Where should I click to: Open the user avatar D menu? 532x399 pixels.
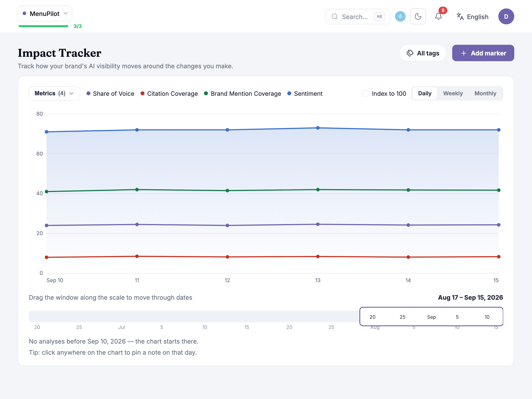coord(506,17)
